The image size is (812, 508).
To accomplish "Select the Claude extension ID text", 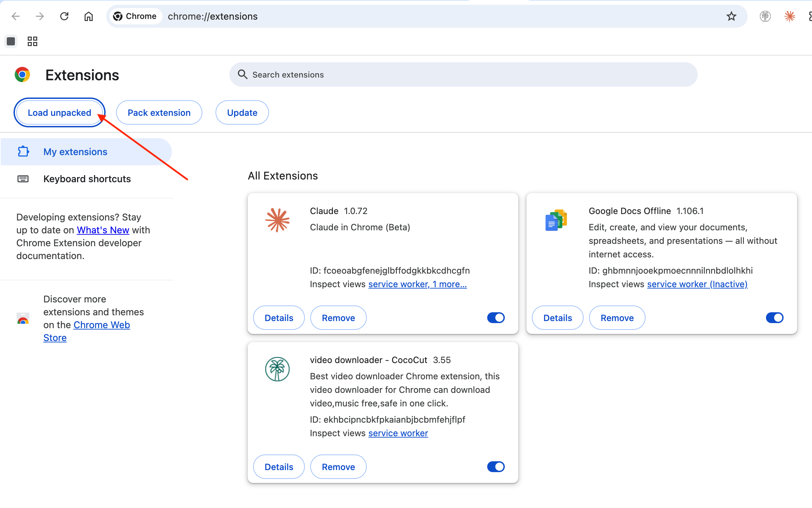I will (390, 271).
